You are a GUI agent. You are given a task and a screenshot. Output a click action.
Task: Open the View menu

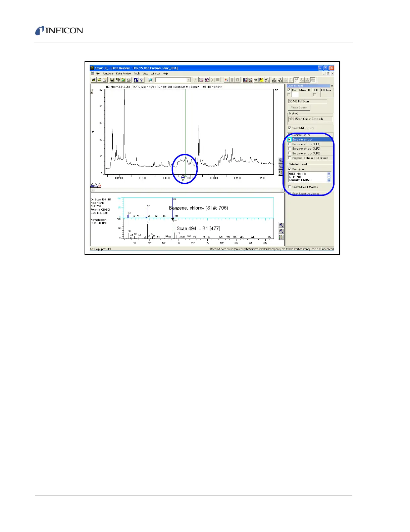145,73
